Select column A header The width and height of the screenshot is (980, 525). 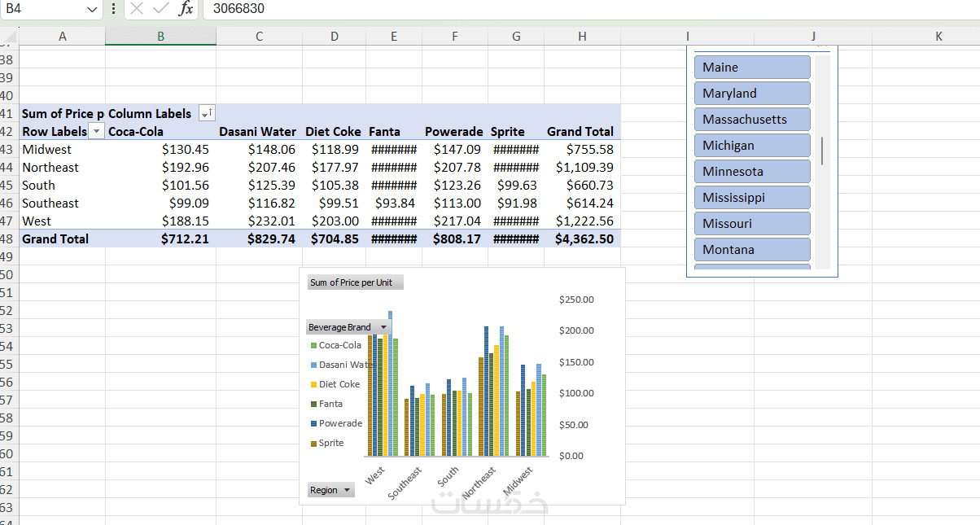(63, 37)
